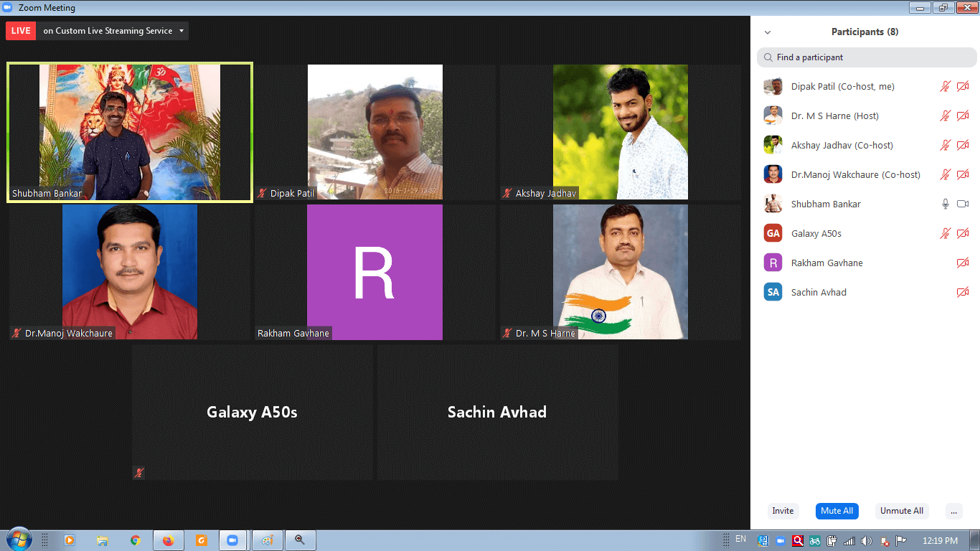The image size is (980, 551).
Task: Open Firefox from the taskbar
Action: pyautogui.click(x=168, y=540)
